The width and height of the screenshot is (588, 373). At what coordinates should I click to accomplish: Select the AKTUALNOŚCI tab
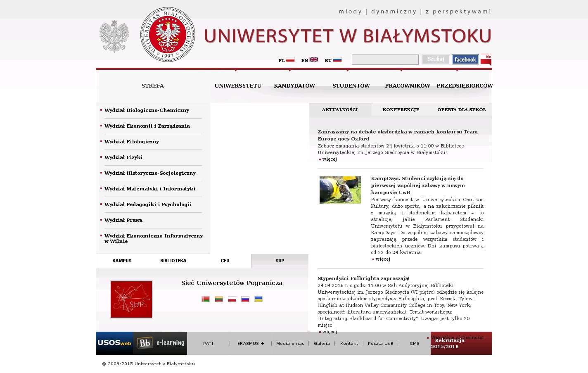340,109
